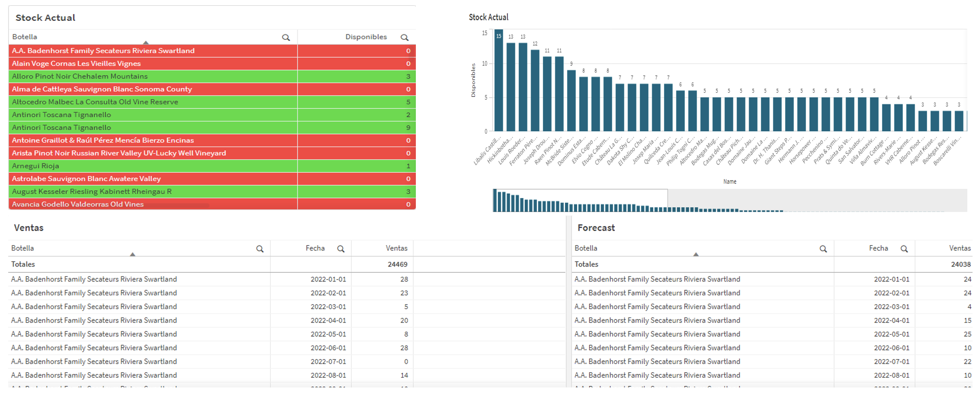Open Botella search in Ventas table
980x402 pixels.
(260, 249)
